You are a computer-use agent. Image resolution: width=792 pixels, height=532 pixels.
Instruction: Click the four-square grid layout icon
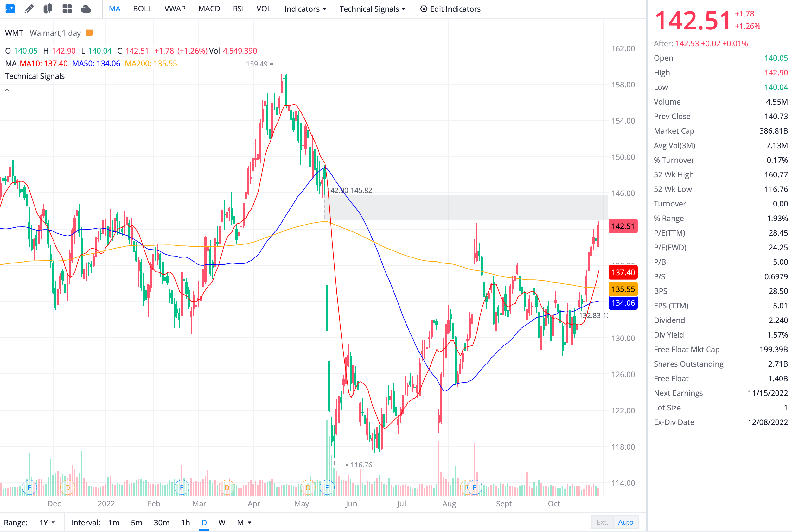click(x=67, y=9)
